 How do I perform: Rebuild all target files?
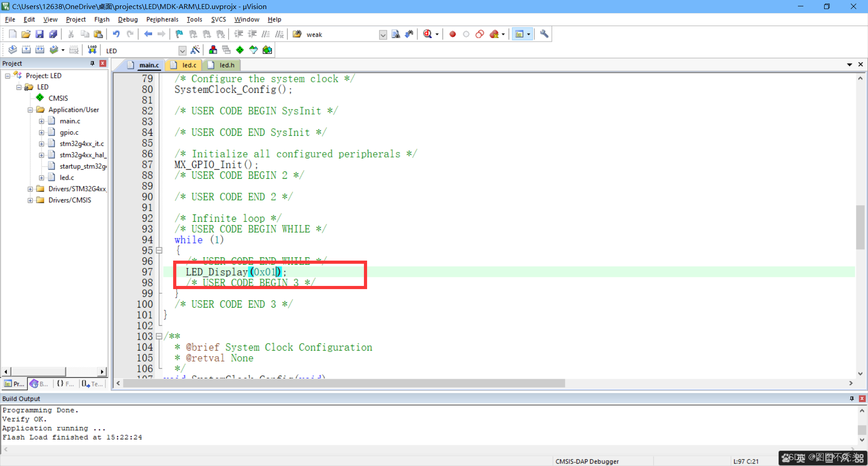[x=40, y=49]
